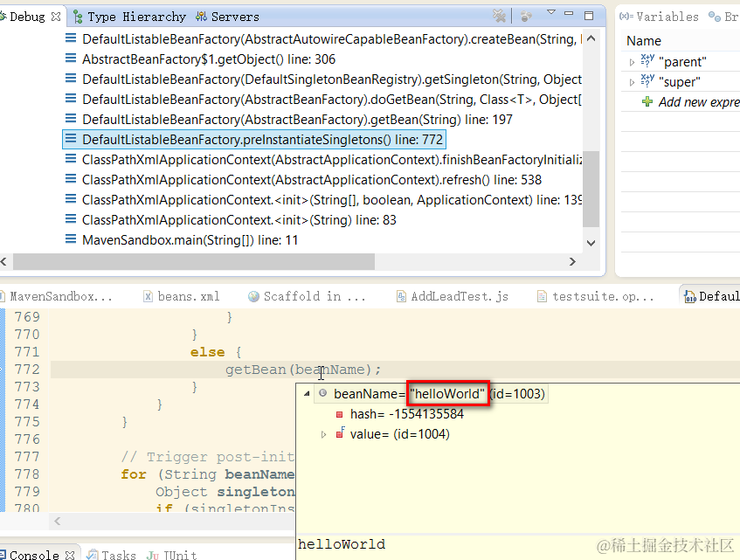Click the Use Step Filters icon
740x560 pixels.
[526, 17]
